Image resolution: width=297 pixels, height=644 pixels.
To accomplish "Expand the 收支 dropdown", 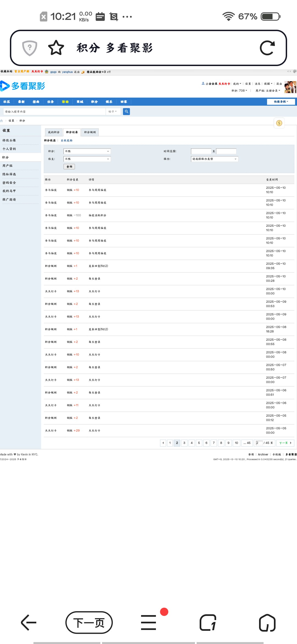I will click(87, 159).
